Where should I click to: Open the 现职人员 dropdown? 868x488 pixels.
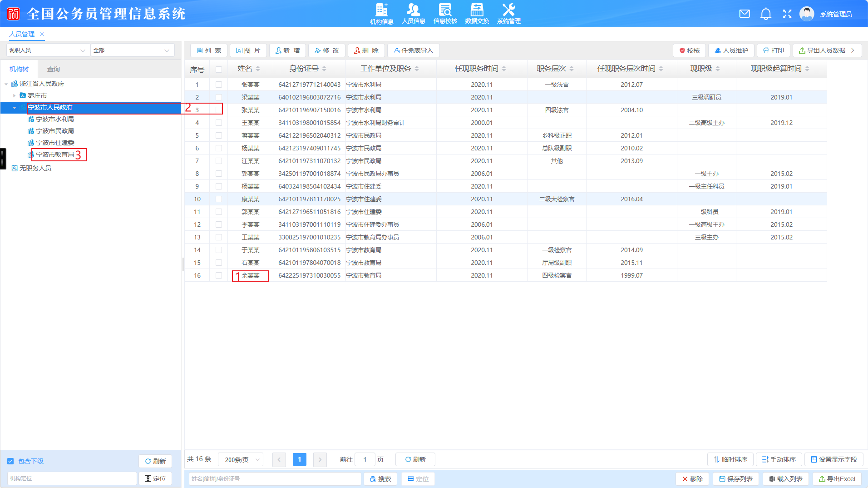[x=47, y=50]
